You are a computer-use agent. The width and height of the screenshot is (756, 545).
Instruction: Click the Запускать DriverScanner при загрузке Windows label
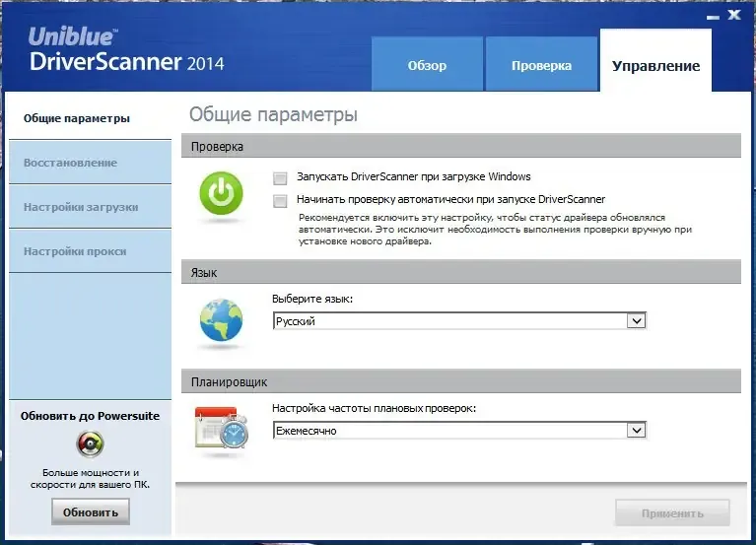point(414,176)
